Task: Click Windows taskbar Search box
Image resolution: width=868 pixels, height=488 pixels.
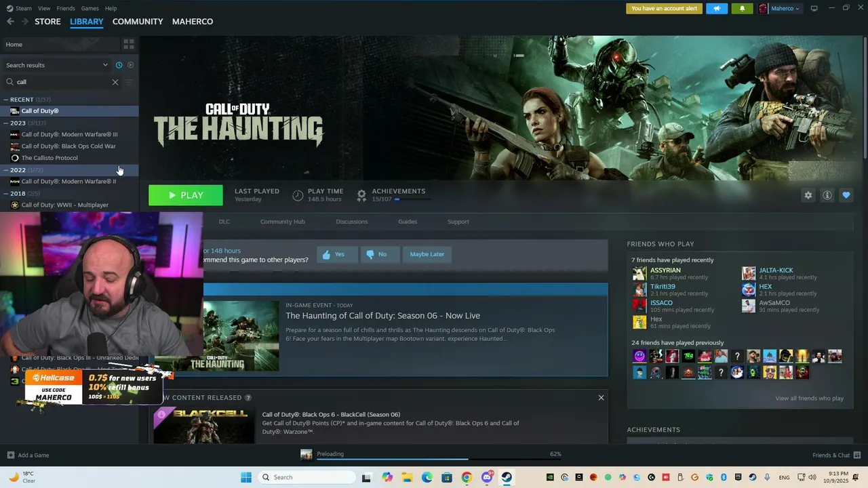Action: (x=307, y=477)
